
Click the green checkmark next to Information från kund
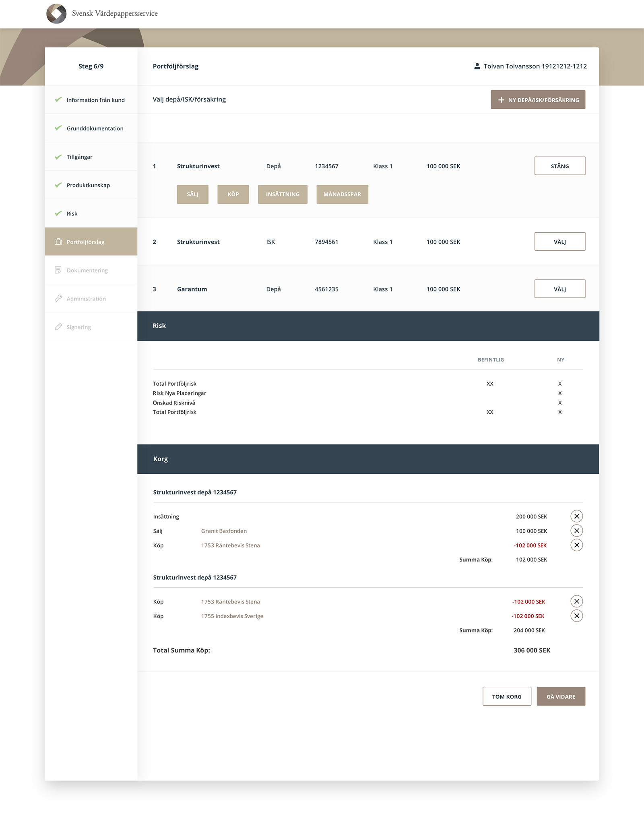tap(58, 99)
